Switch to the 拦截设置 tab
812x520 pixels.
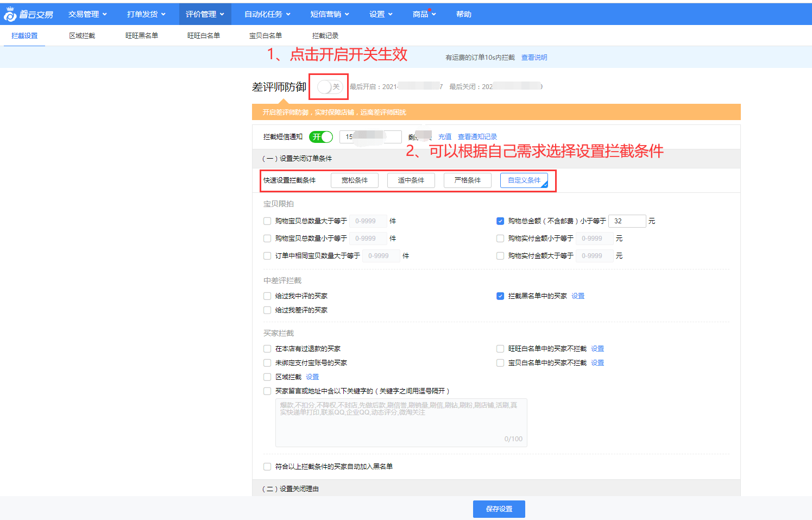coord(24,36)
